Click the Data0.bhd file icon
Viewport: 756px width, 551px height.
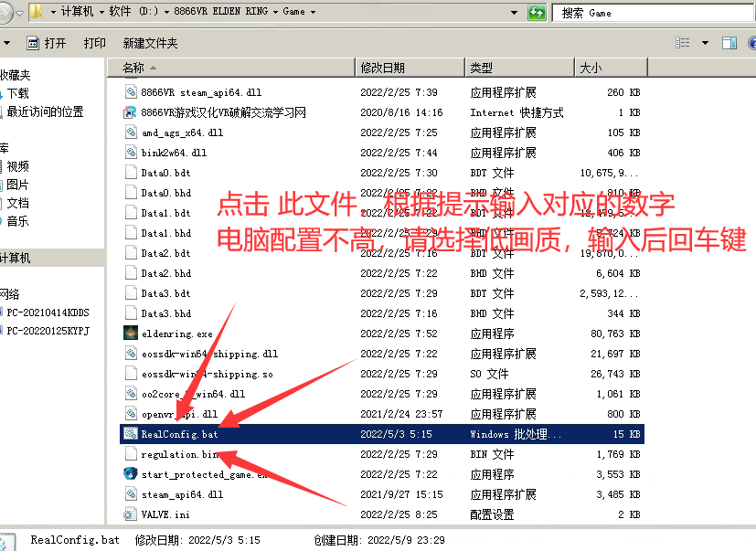point(131,192)
